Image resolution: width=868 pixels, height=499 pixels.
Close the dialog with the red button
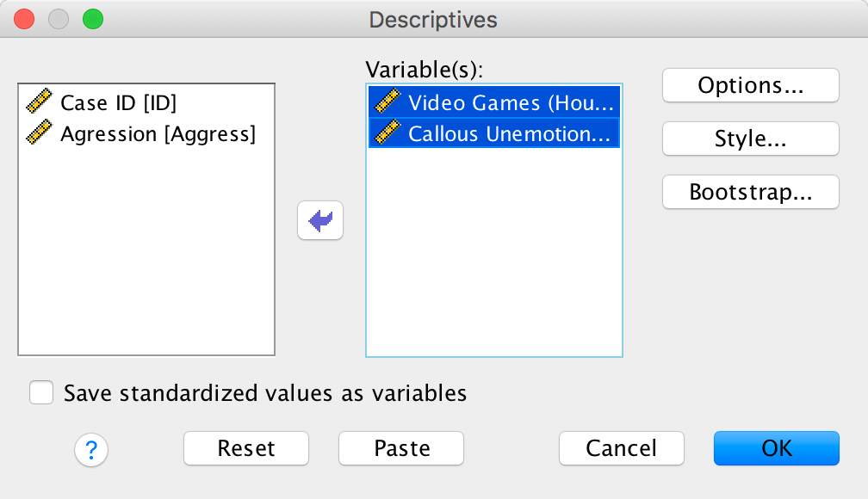tap(24, 19)
